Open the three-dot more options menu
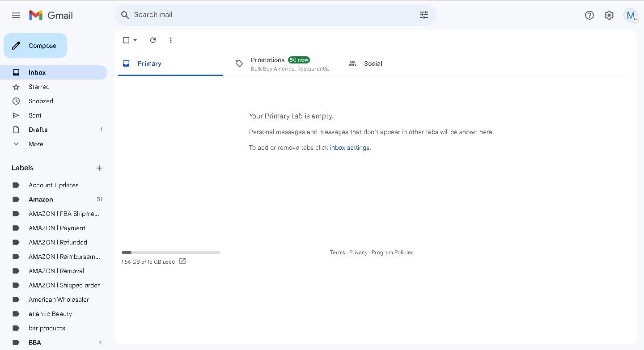644x350 pixels. tap(170, 40)
